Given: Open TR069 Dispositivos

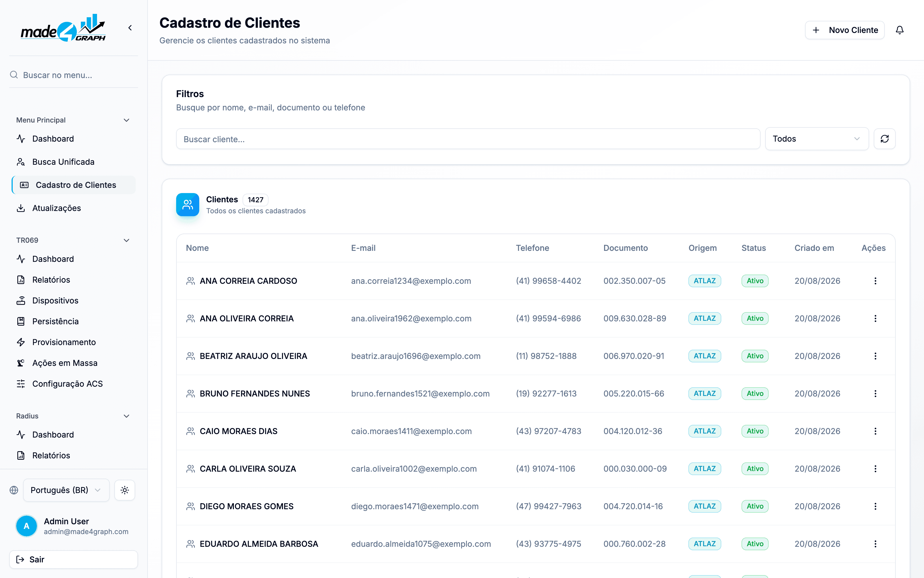Looking at the screenshot, I should pos(74,301).
